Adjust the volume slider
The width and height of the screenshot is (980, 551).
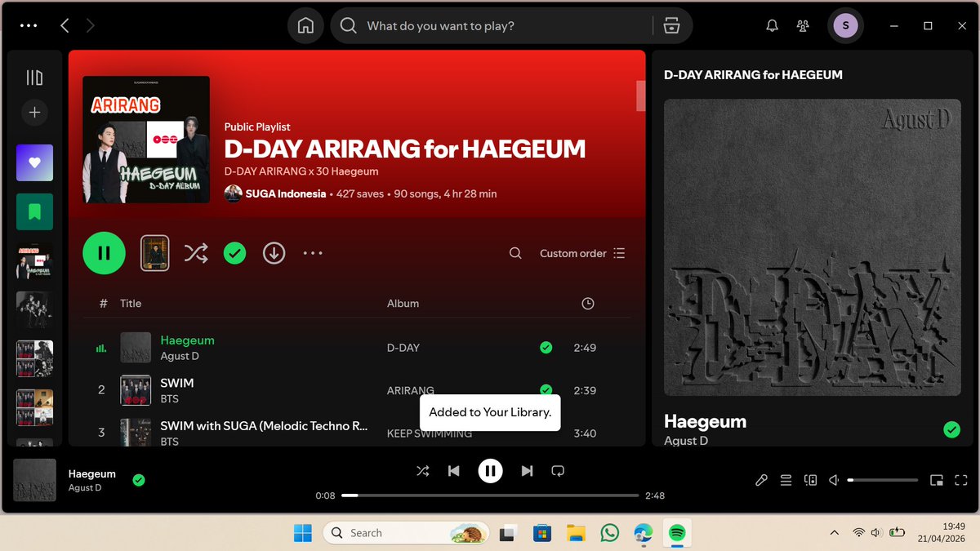[882, 480]
